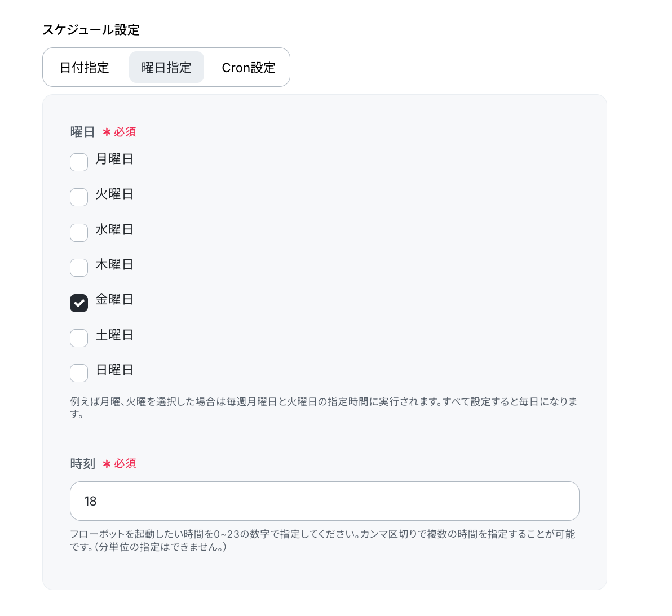Click the 土曜日 label text

pyautogui.click(x=114, y=335)
